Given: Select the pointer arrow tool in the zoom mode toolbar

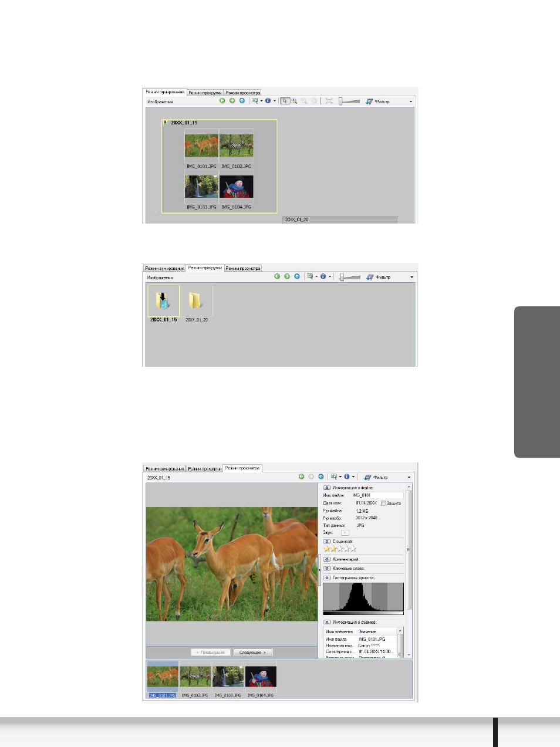Looking at the screenshot, I should [285, 101].
